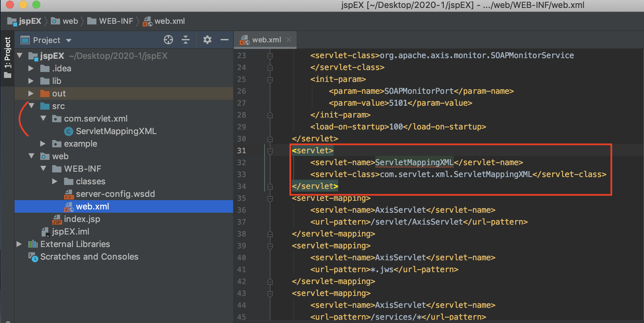Viewport: 644px width, 323px height.
Task: Fold the init-param block at line 25
Action: click(270, 80)
